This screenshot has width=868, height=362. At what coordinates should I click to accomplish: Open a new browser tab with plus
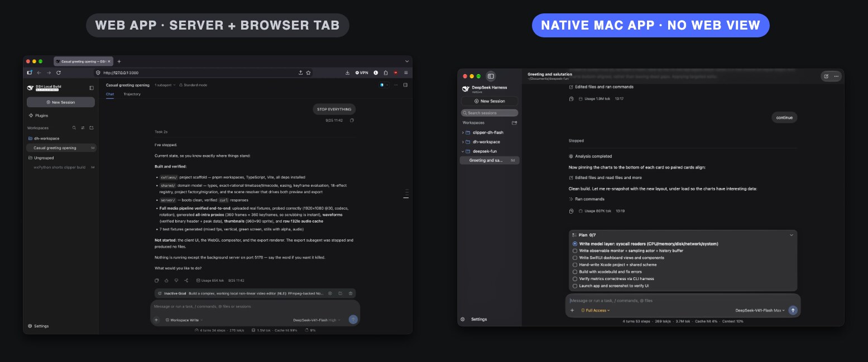(119, 61)
